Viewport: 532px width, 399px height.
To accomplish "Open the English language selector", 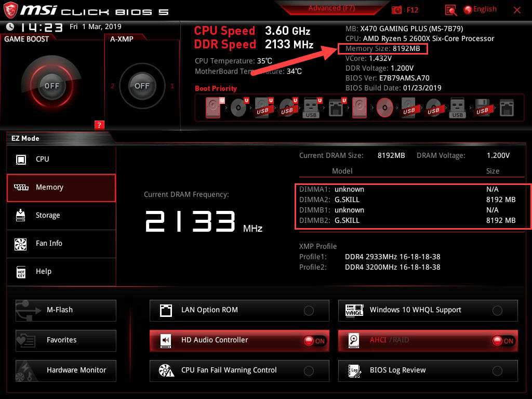I will (480, 9).
